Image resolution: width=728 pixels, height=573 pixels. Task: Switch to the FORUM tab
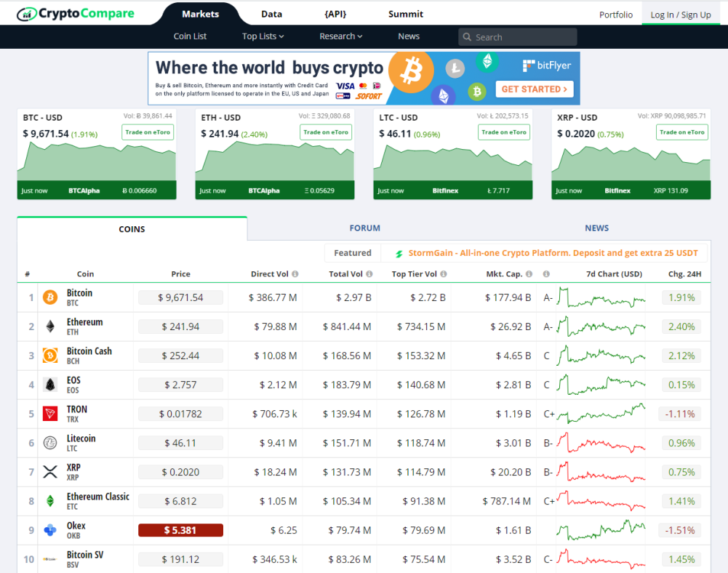pyautogui.click(x=364, y=228)
